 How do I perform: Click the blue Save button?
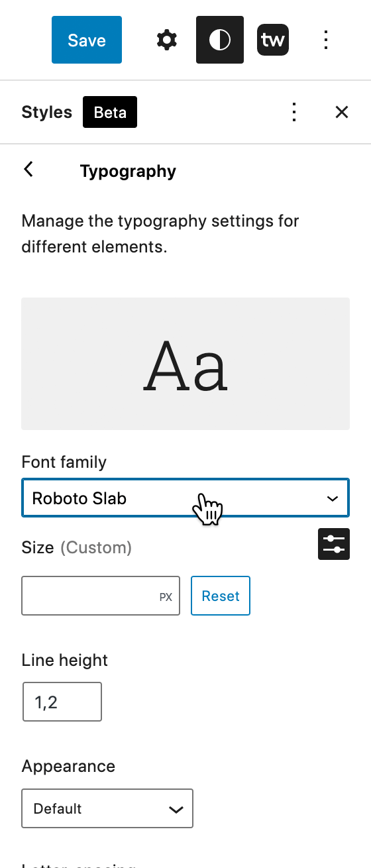[x=87, y=40]
